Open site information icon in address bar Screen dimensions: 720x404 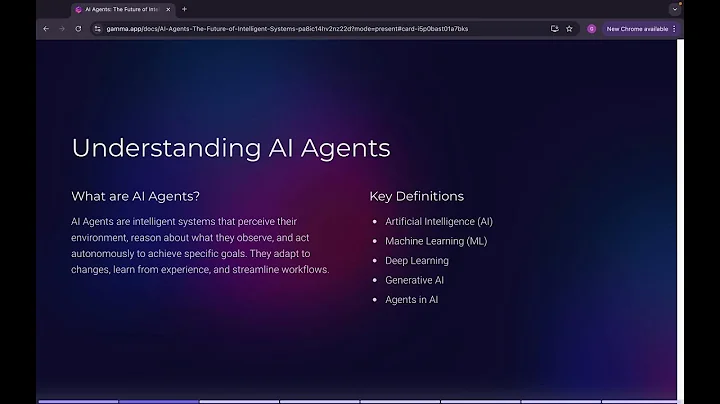click(x=97, y=28)
